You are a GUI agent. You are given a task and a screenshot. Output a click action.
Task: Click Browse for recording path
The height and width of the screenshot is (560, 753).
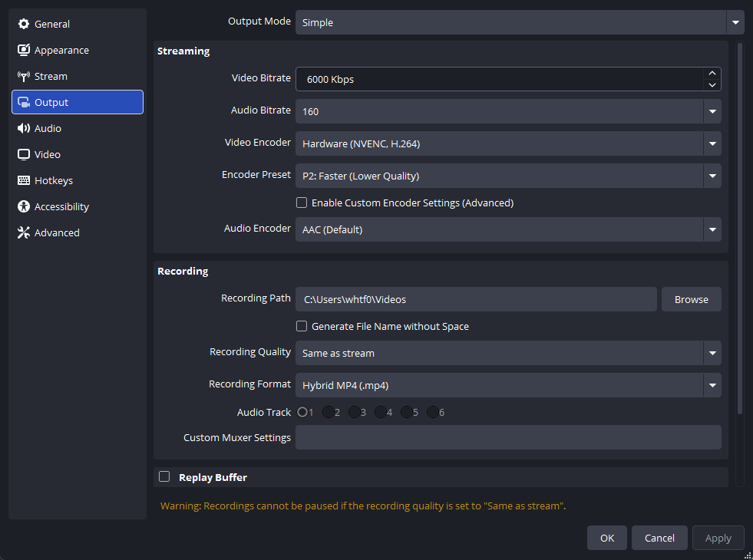click(691, 299)
